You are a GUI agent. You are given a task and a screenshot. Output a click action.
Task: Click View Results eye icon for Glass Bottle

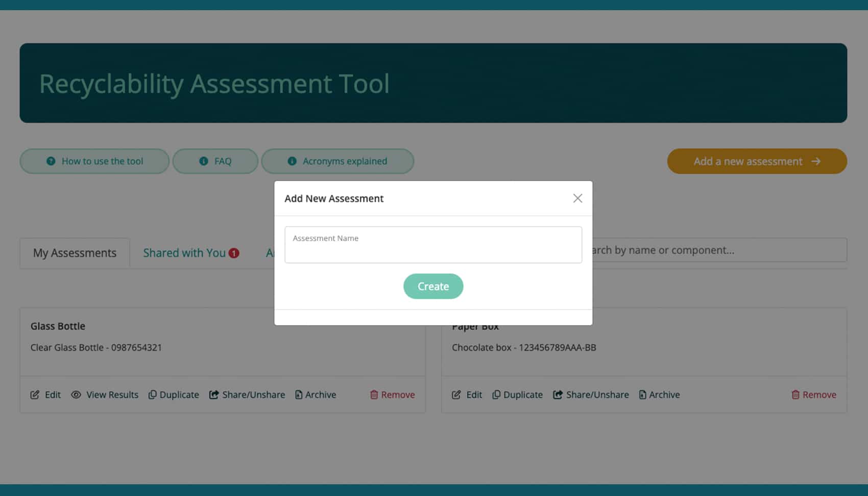point(76,394)
